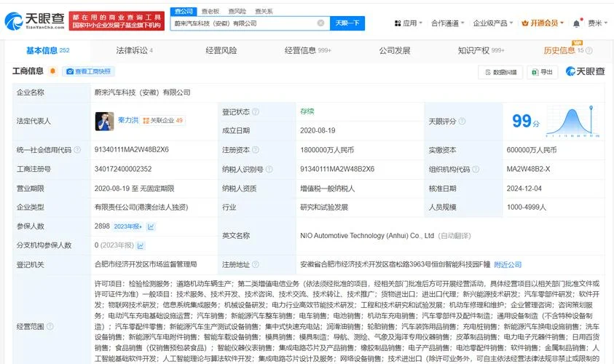Click the 导出 export button
Screen dimensions: 614x364
pyautogui.click(x=543, y=72)
